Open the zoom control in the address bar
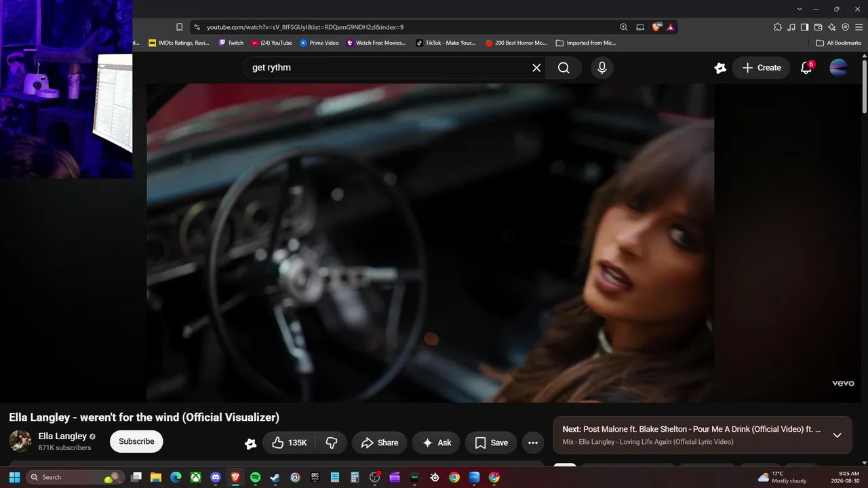Viewport: 868px width, 488px height. (x=624, y=27)
